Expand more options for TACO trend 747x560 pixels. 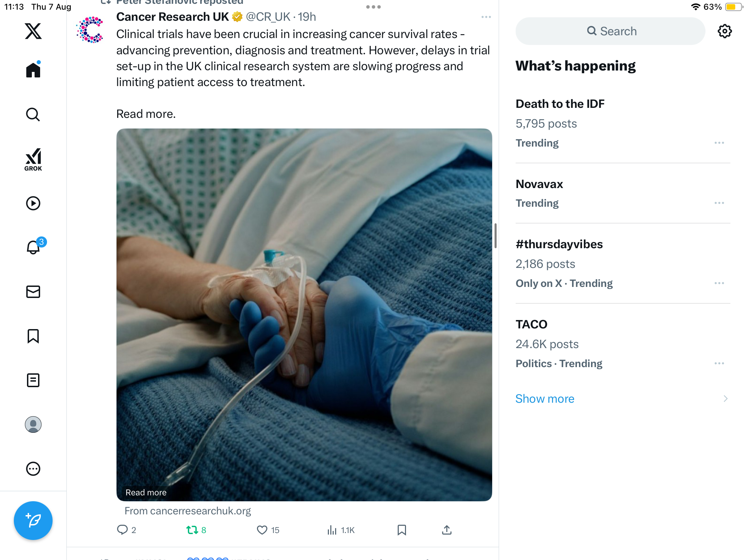[719, 363]
